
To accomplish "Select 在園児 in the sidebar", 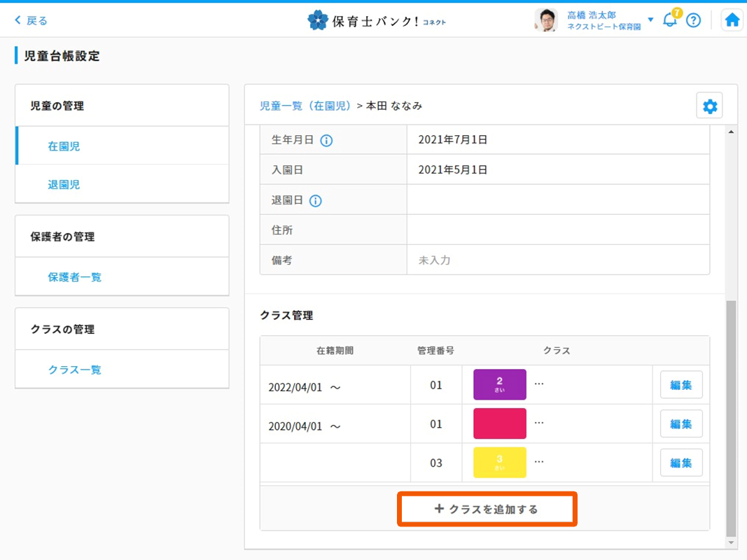I will click(x=64, y=146).
